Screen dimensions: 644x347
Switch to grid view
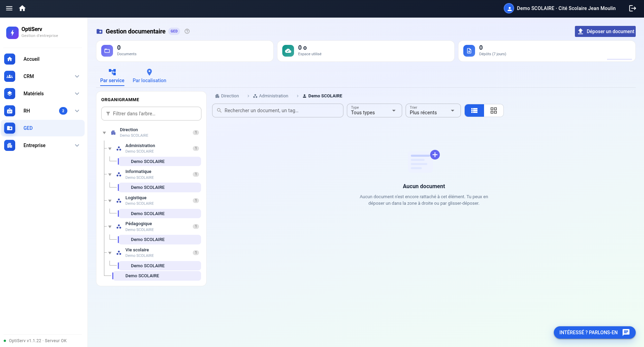494,110
